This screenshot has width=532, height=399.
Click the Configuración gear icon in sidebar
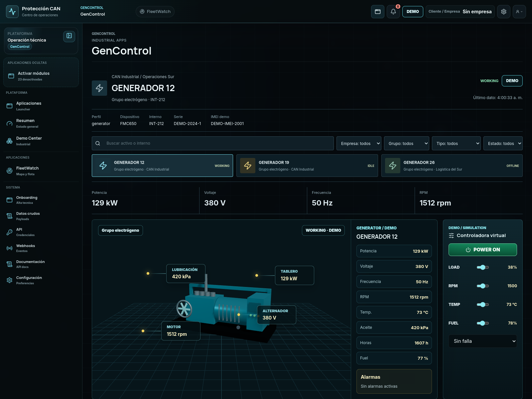pyautogui.click(x=10, y=280)
